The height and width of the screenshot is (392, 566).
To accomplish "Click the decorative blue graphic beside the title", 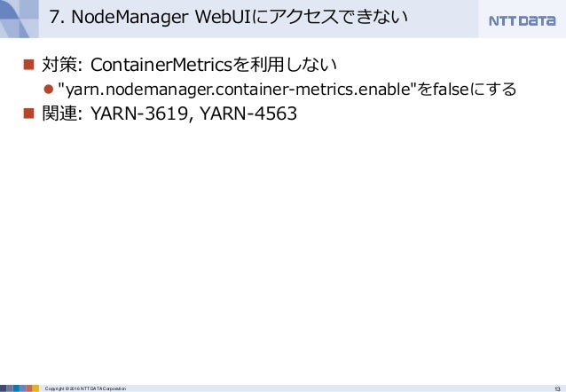I will click(20, 19).
